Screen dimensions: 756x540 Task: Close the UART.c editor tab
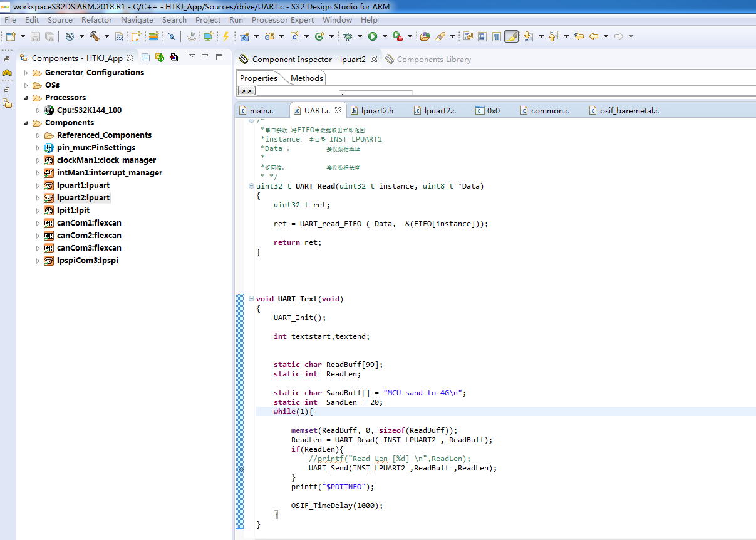pyautogui.click(x=338, y=111)
